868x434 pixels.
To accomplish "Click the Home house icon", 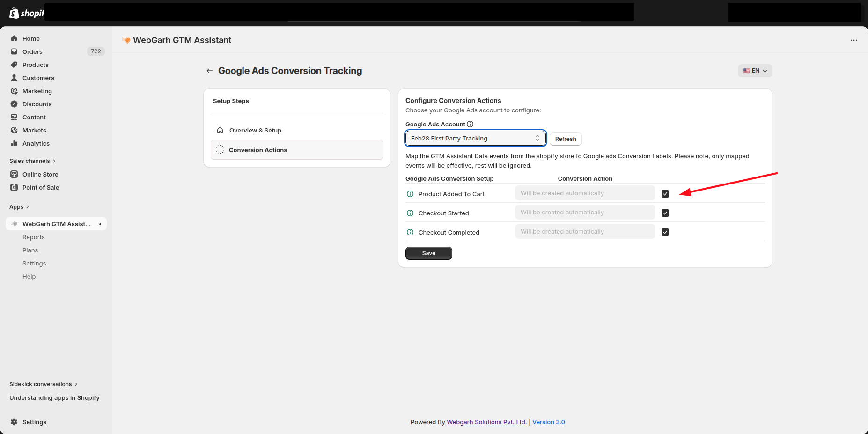I will coord(14,38).
